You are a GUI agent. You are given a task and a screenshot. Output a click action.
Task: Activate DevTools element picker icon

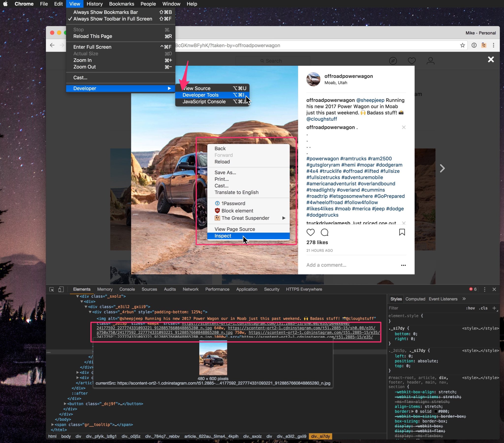(x=51, y=290)
